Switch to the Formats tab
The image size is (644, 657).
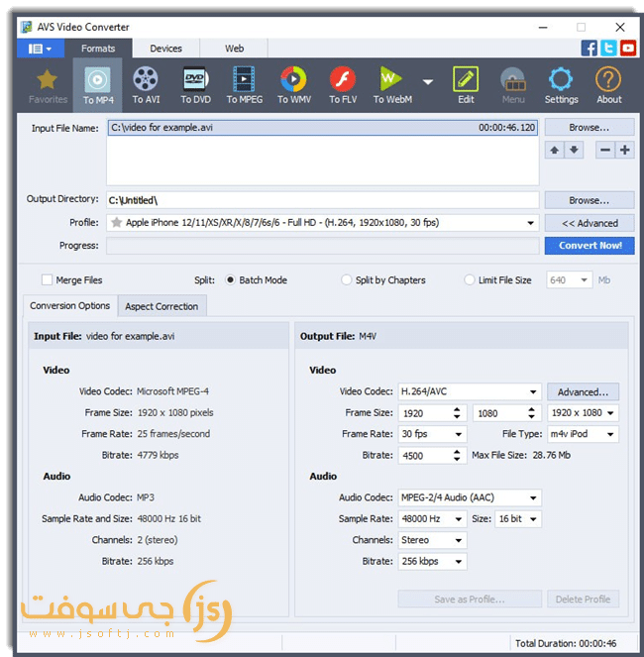98,49
